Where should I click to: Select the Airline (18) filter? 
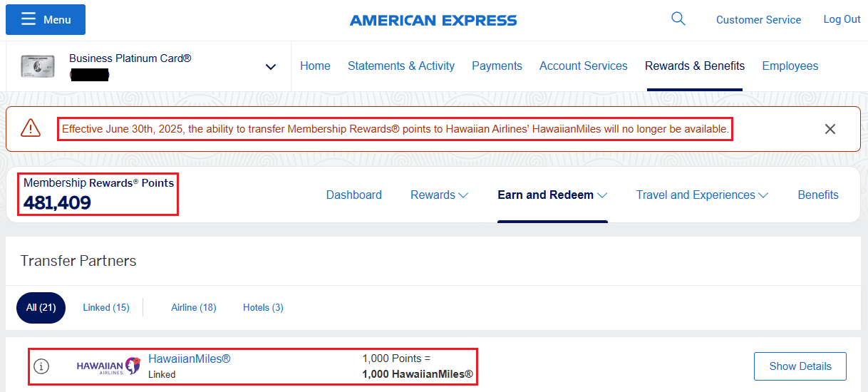tap(194, 308)
